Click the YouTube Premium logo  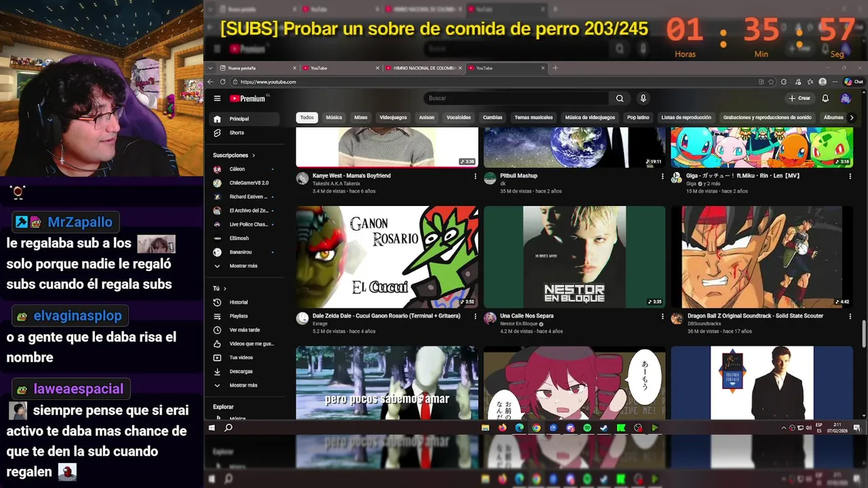point(248,98)
